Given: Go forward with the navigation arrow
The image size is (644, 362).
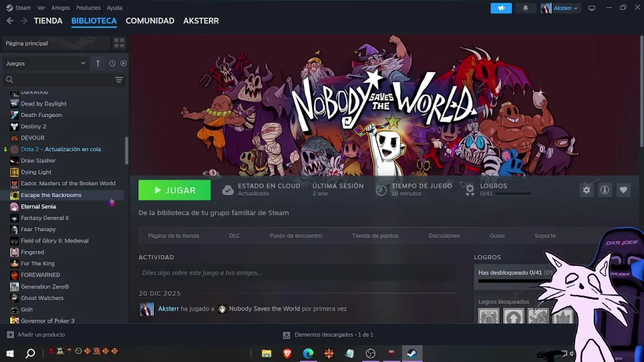Looking at the screenshot, I should (x=24, y=21).
